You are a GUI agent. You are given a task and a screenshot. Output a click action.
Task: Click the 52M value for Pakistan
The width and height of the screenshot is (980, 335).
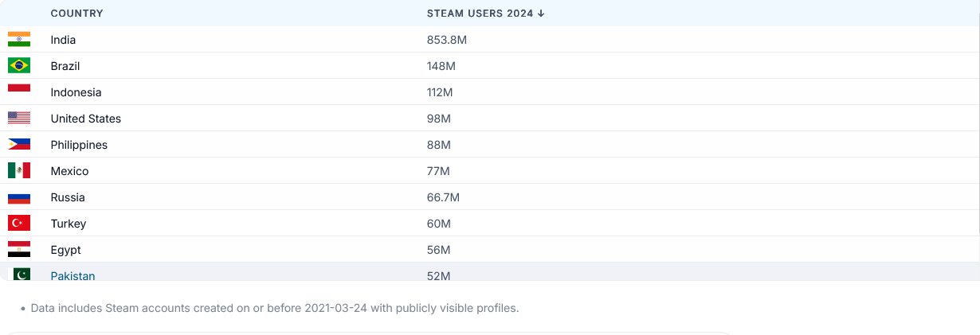click(439, 275)
